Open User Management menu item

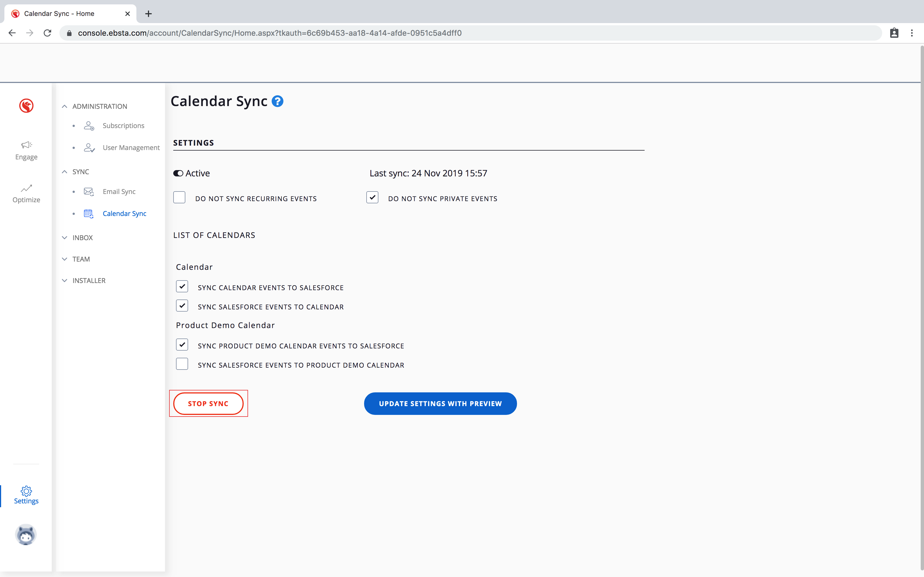click(131, 148)
